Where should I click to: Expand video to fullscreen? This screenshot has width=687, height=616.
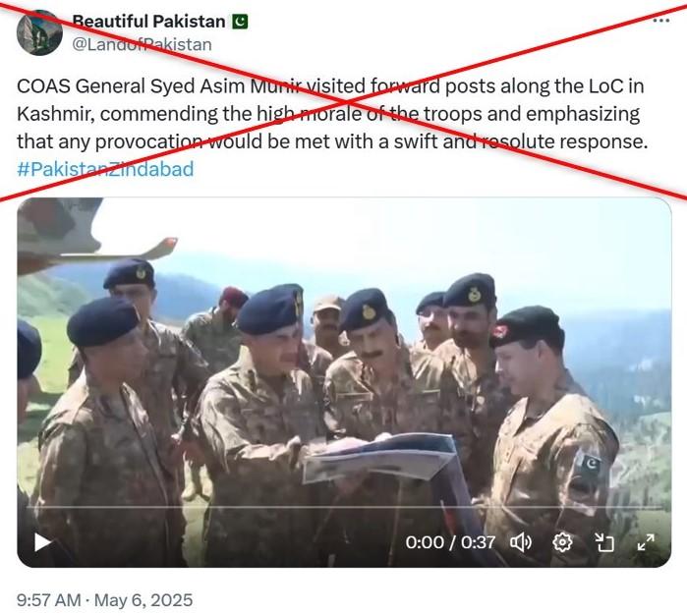point(646,542)
